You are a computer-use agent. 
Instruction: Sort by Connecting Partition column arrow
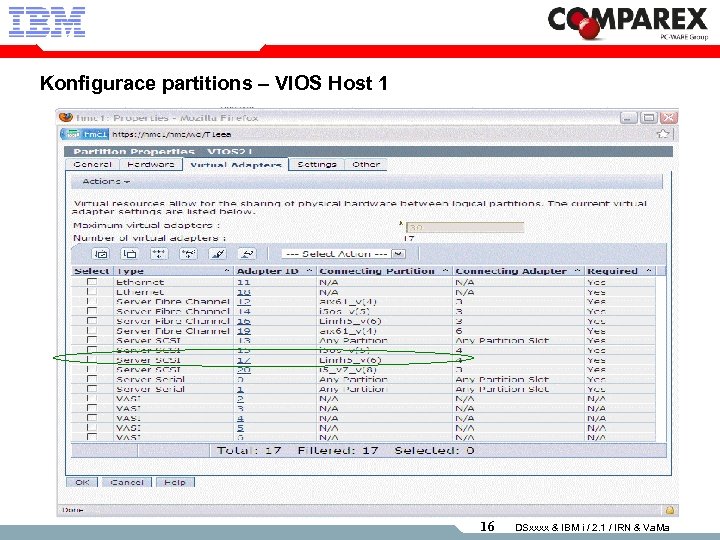[445, 270]
